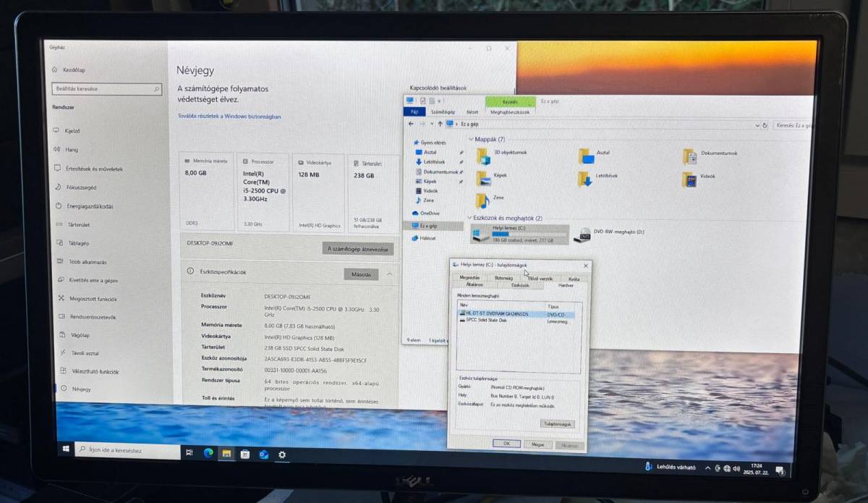Click the taskbar search box
Image resolution: width=868 pixels, height=503 pixels.
[x=127, y=450]
